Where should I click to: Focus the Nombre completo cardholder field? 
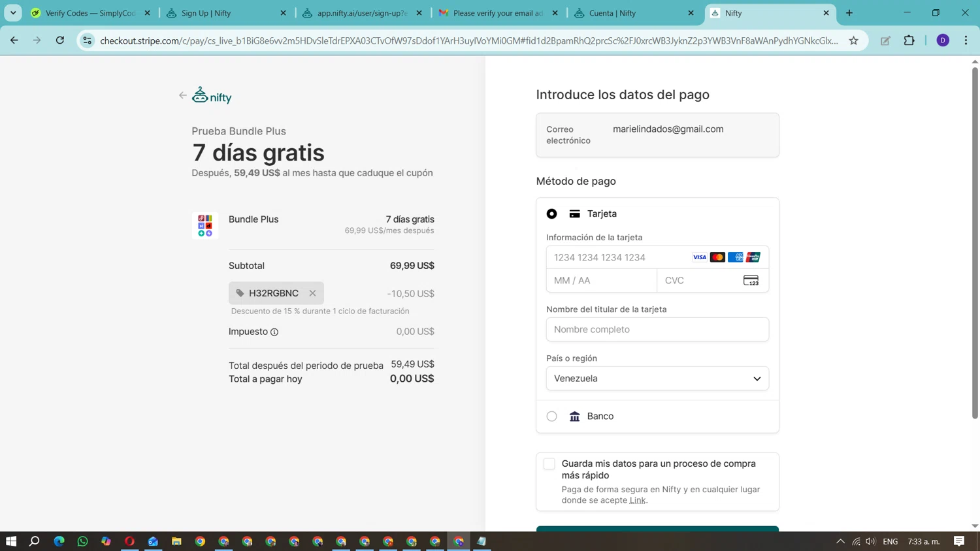coord(657,330)
